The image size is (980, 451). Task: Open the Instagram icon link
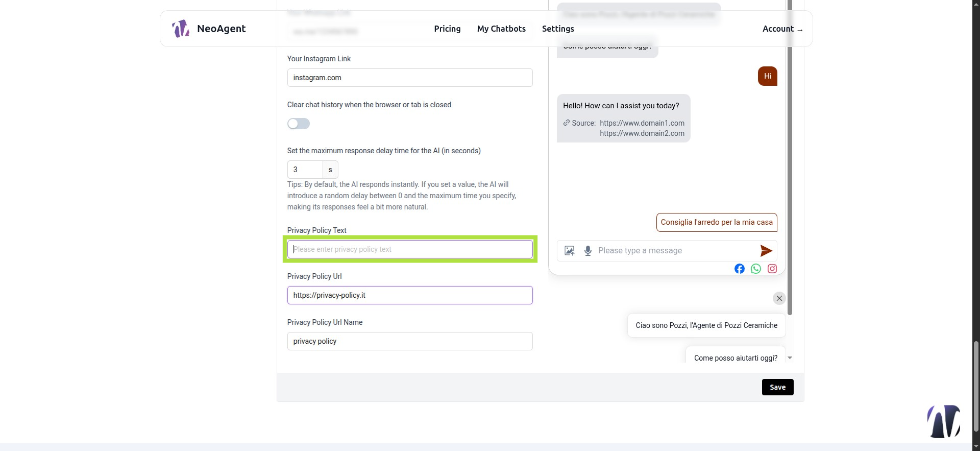[772, 269]
